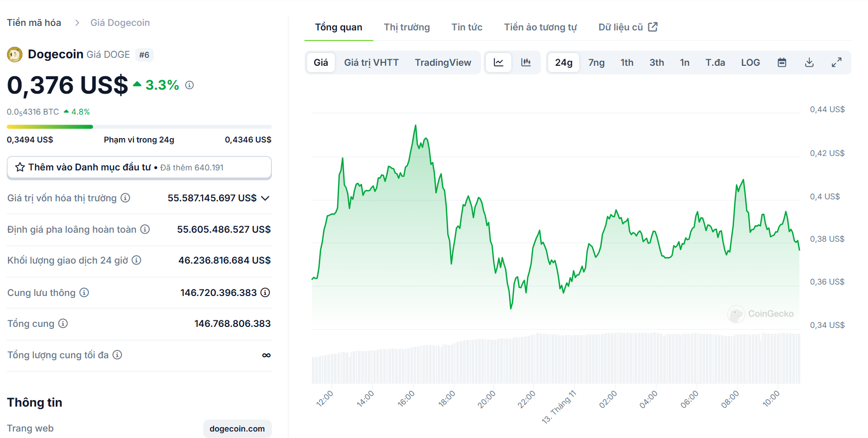
Task: Select 1n time range
Action: (x=685, y=62)
